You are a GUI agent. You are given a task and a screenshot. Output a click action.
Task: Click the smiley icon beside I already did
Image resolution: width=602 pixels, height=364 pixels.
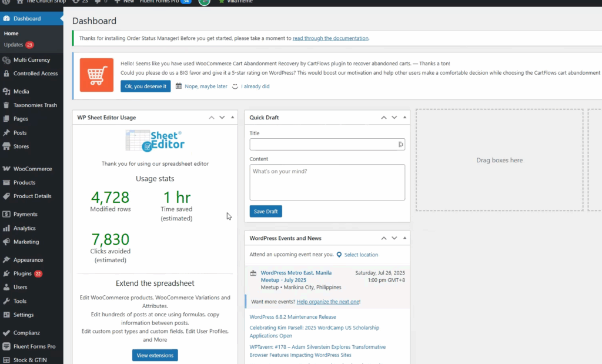pyautogui.click(x=235, y=86)
